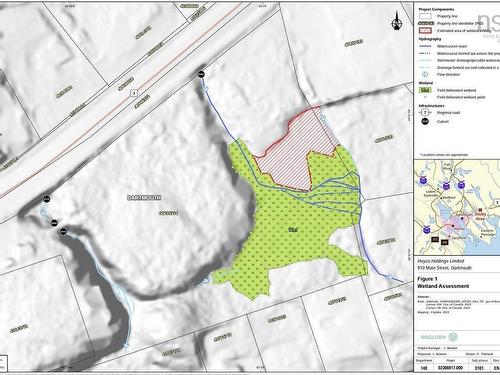Click the Route 7 shield on the highway
This screenshot has height=375, width=500.
(134, 93)
